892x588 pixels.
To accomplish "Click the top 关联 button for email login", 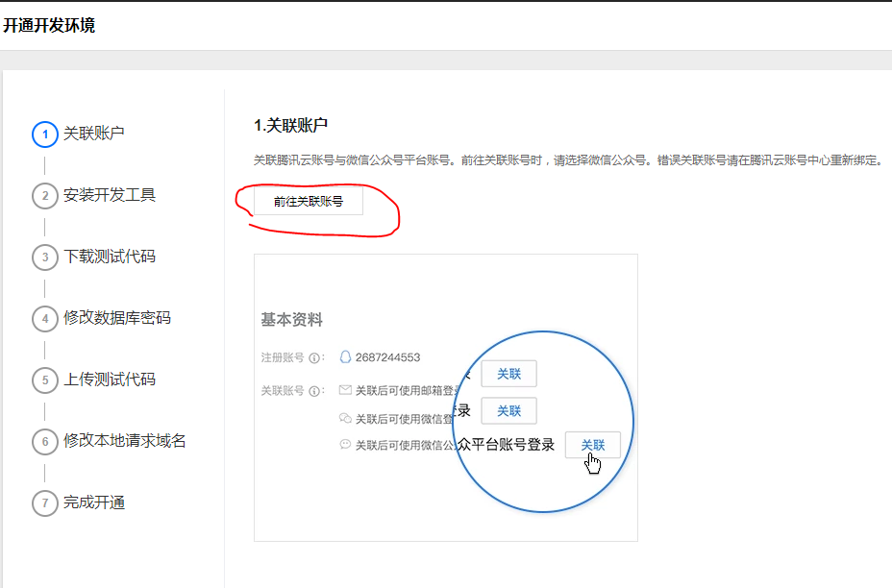I will click(509, 373).
